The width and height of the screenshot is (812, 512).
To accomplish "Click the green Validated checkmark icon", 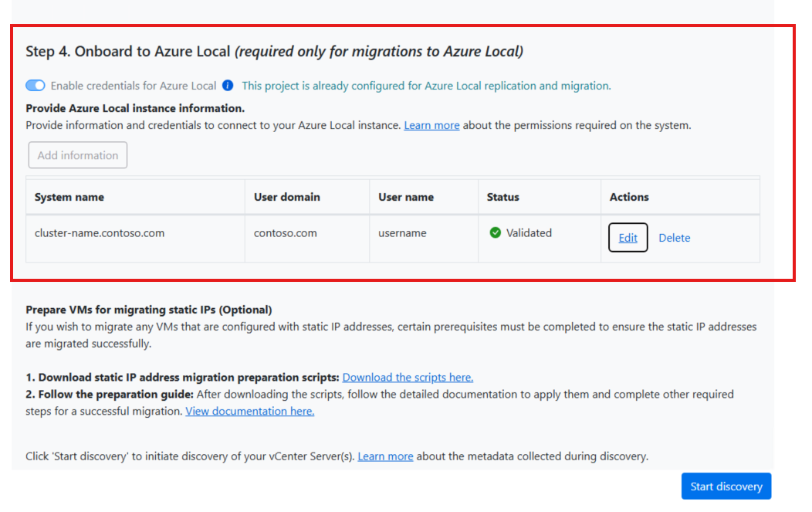I will coord(495,232).
